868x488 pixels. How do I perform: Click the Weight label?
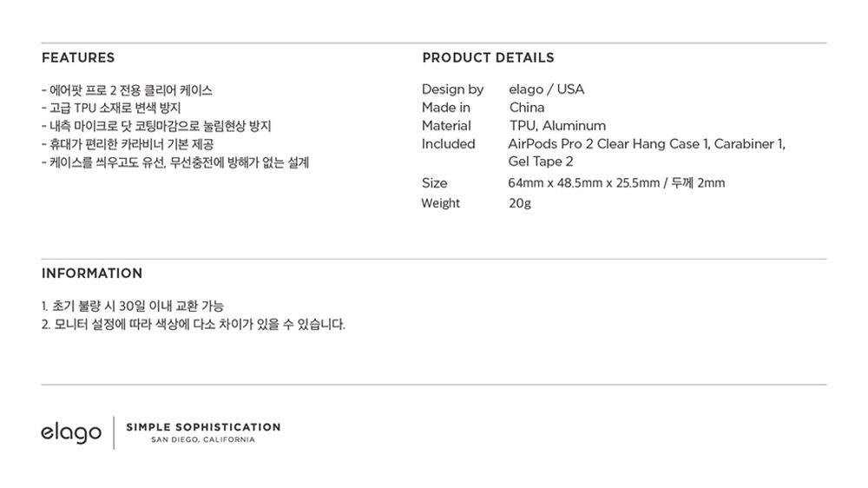click(441, 203)
